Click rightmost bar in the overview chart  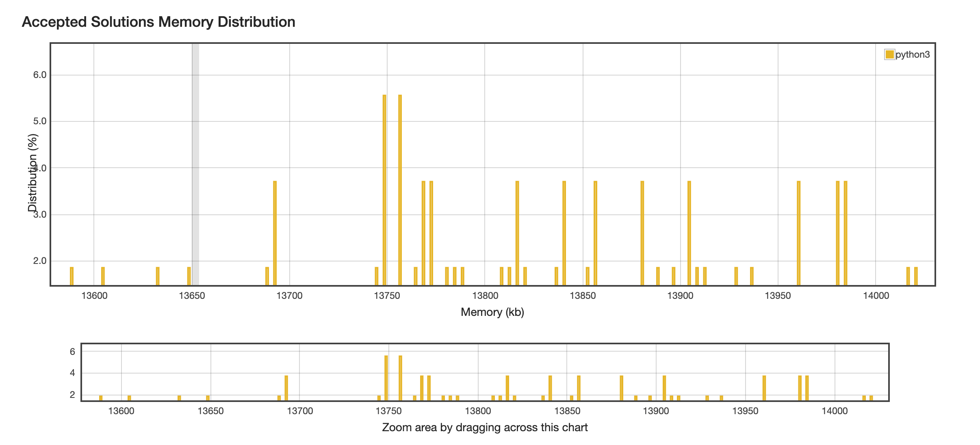click(x=871, y=398)
